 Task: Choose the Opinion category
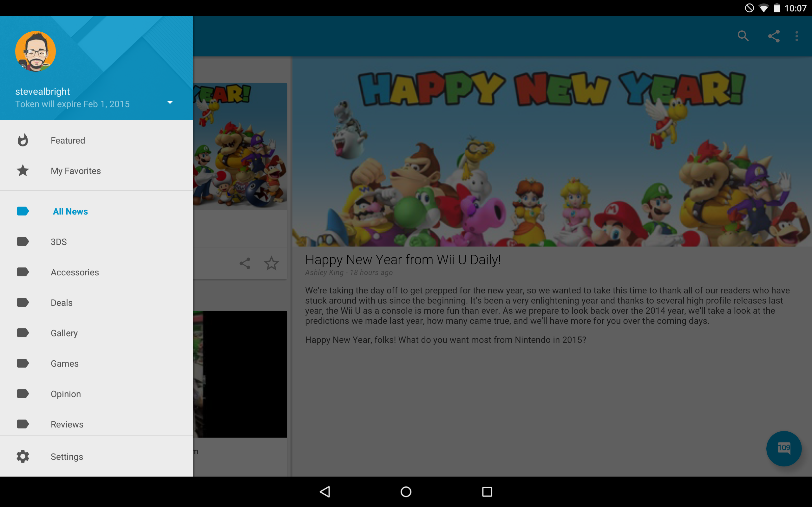click(x=66, y=394)
